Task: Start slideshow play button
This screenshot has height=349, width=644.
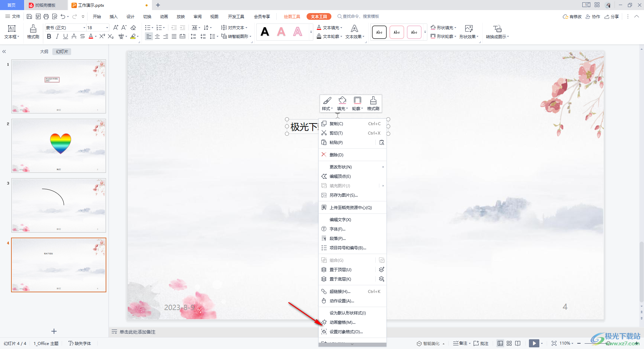Action: tap(534, 343)
